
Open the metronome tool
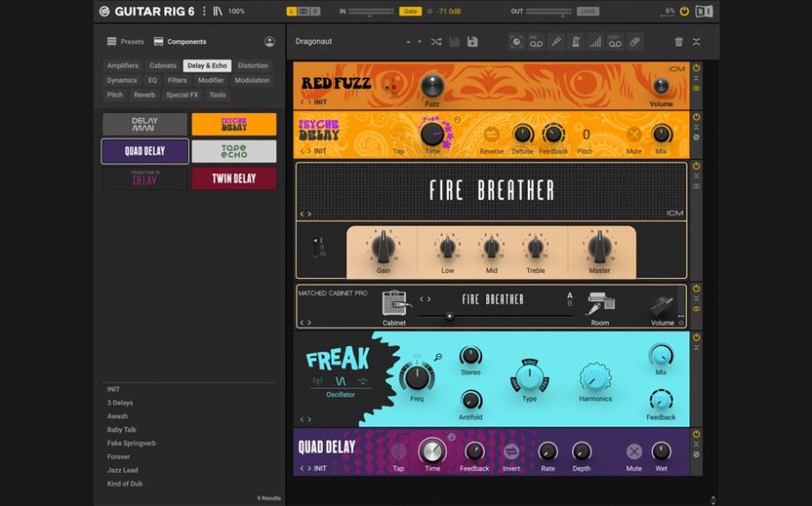point(575,42)
